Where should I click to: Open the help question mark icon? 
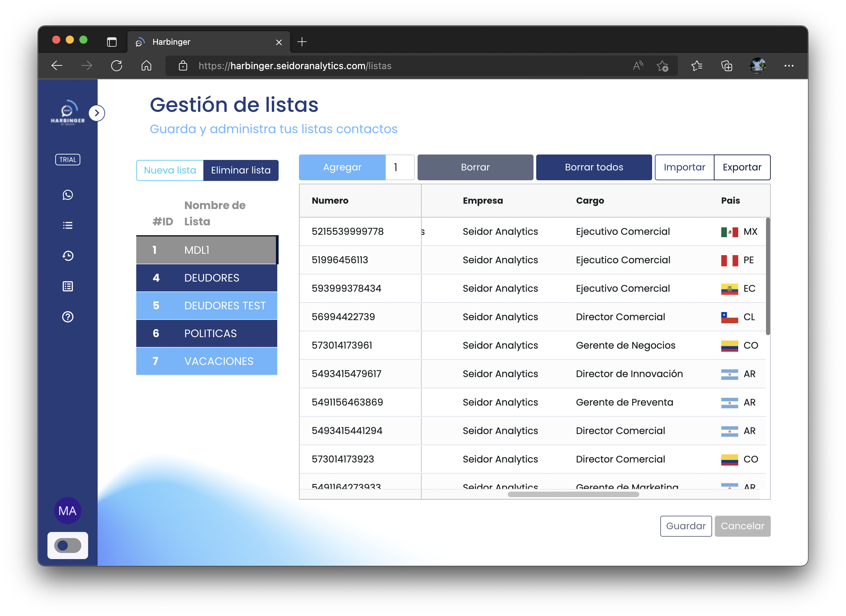(x=67, y=317)
